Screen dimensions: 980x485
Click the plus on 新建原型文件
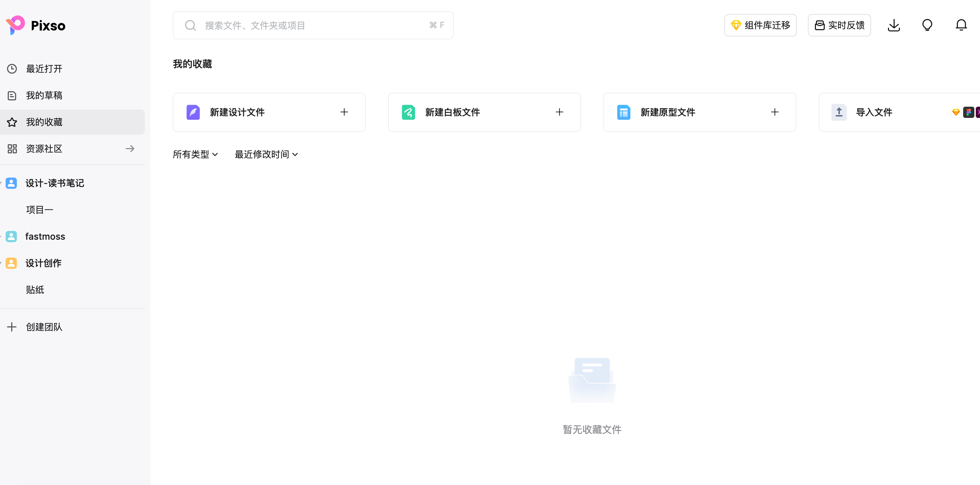click(775, 112)
